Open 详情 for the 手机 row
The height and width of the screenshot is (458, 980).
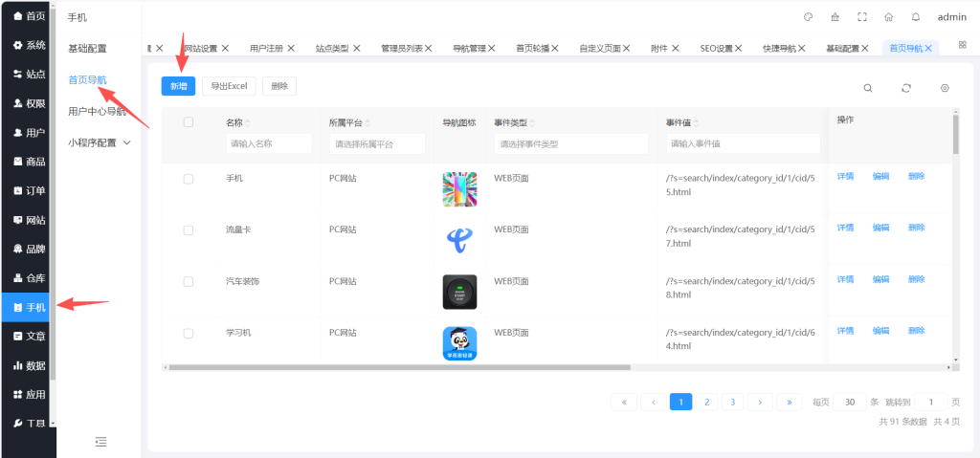point(846,176)
